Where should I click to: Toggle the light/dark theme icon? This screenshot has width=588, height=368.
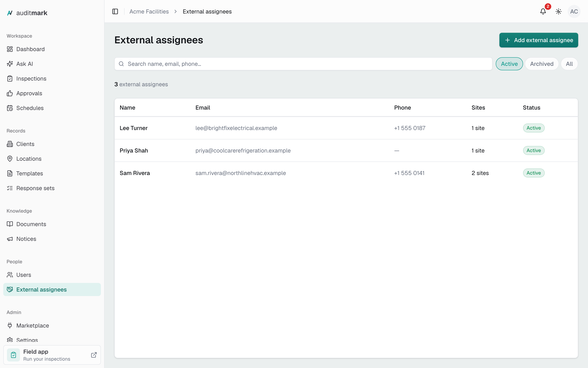(559, 11)
